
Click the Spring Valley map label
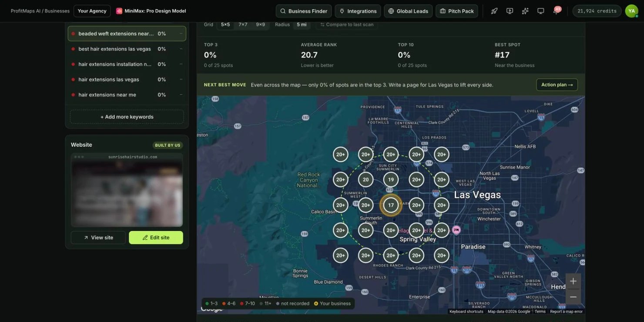(x=418, y=239)
